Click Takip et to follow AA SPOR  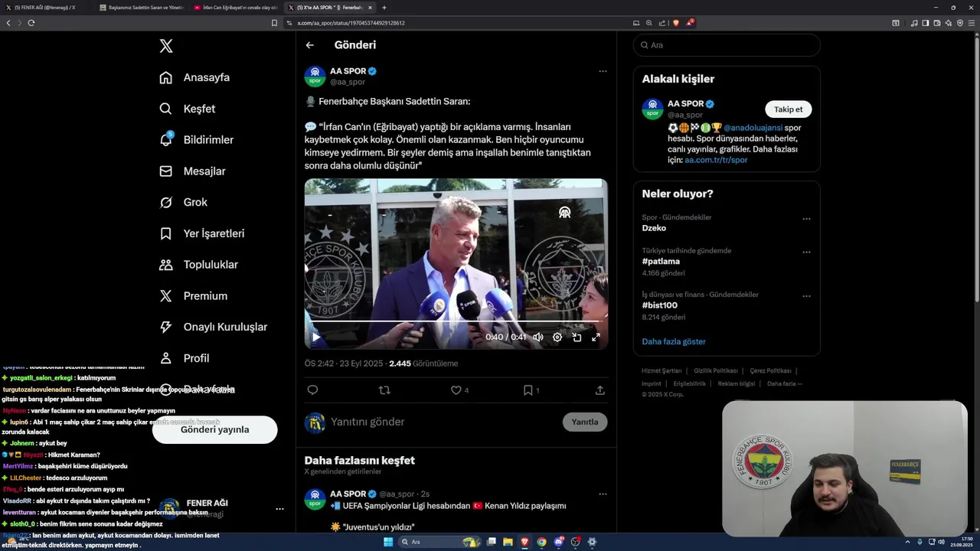click(x=789, y=109)
